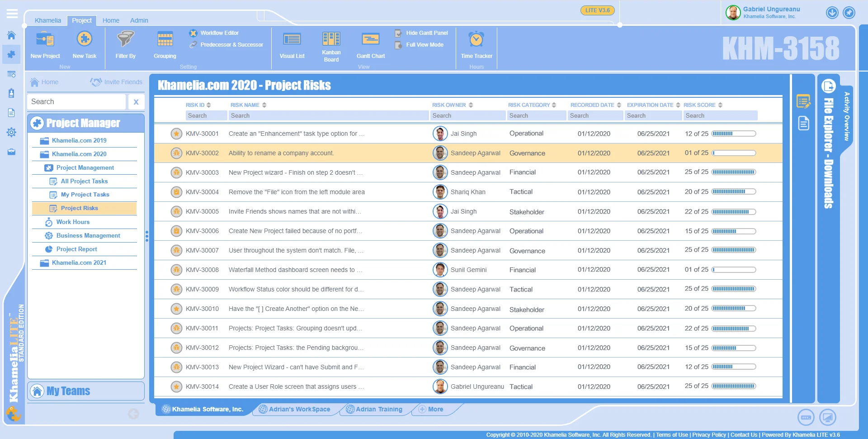Screen dimensions: 868x439
Task: Click the Invite Friends link
Action: click(x=116, y=82)
